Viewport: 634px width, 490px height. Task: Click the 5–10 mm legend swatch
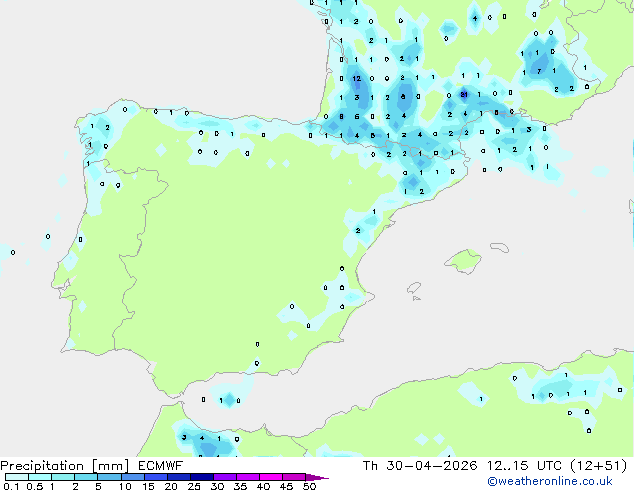pyautogui.click(x=109, y=477)
